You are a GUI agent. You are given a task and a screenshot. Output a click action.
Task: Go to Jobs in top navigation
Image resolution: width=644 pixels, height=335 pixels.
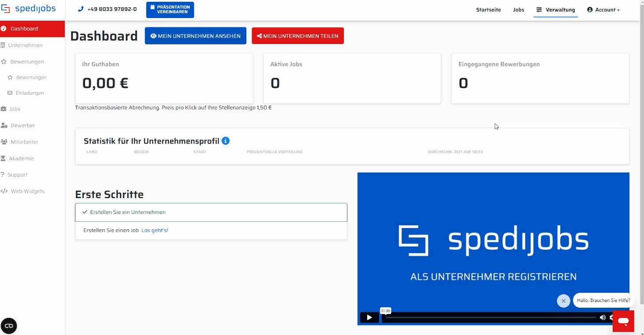point(519,10)
